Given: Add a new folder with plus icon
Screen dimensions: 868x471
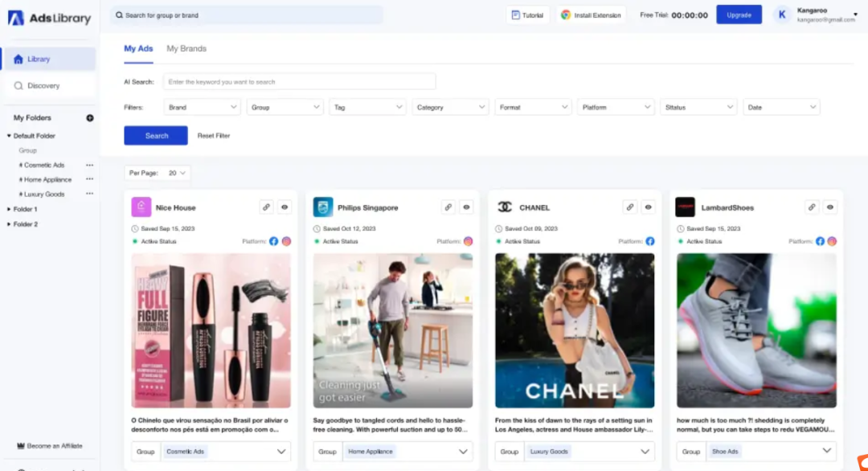Looking at the screenshot, I should tap(90, 118).
